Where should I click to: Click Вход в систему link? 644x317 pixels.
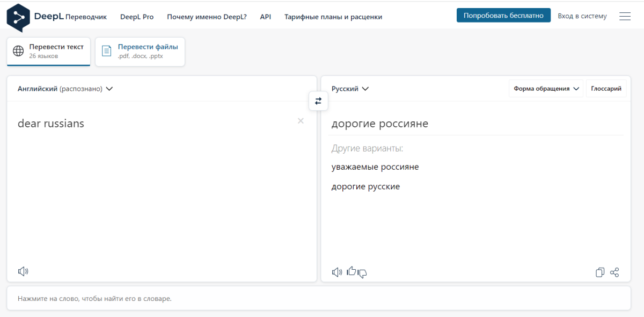[x=582, y=16]
